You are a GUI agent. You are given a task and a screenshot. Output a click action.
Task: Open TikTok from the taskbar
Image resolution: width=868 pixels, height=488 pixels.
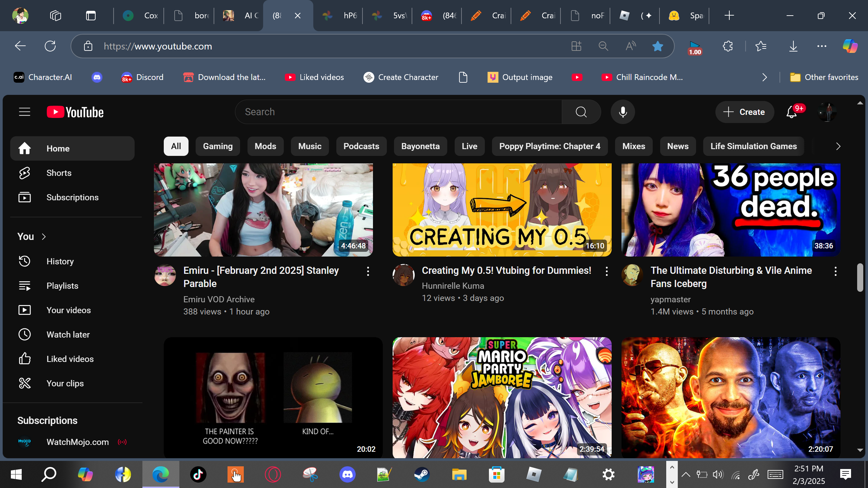point(198,474)
